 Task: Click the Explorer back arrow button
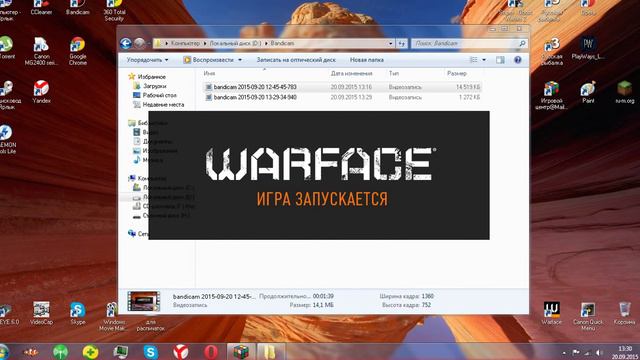click(126, 43)
